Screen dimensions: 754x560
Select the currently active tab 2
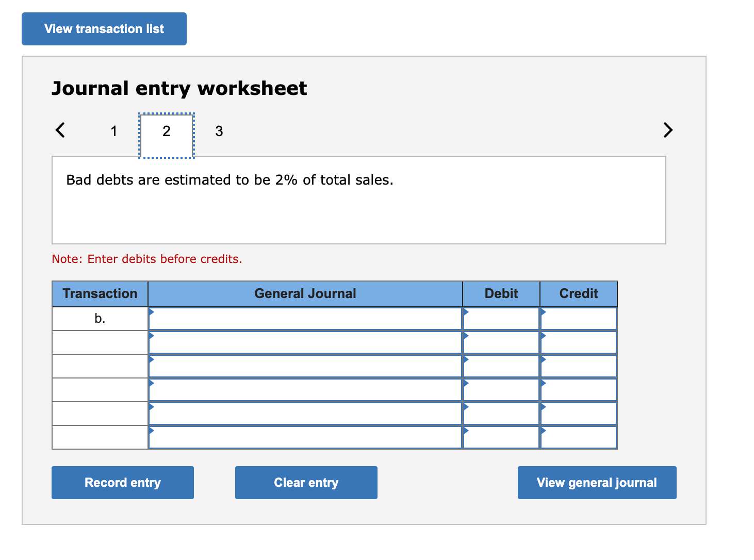click(166, 131)
